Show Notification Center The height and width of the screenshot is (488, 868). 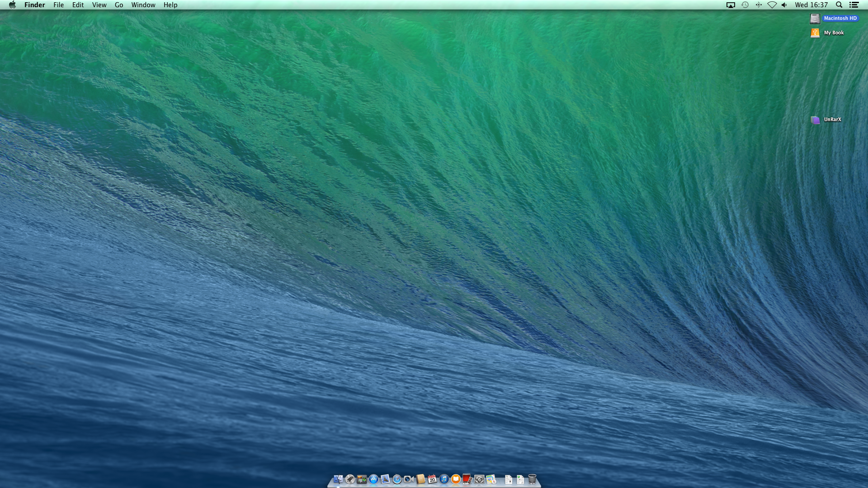(854, 5)
